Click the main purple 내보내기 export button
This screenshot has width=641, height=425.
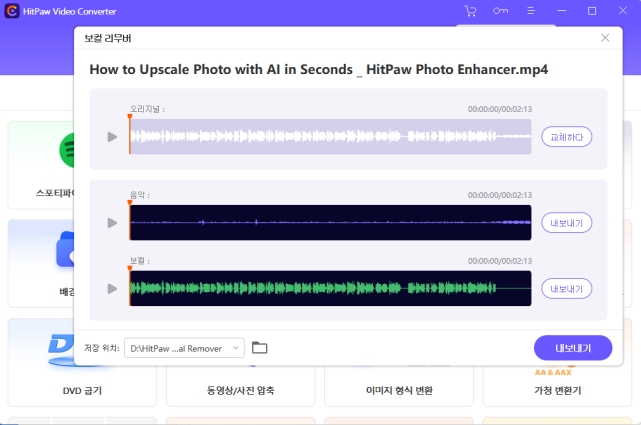pyautogui.click(x=573, y=348)
